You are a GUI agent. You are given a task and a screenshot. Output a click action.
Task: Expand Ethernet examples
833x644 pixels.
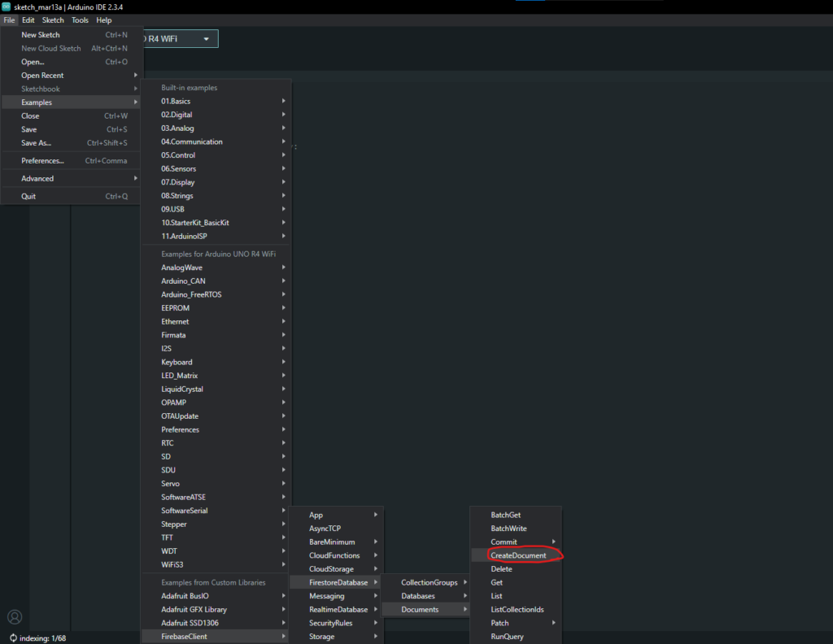pos(216,322)
